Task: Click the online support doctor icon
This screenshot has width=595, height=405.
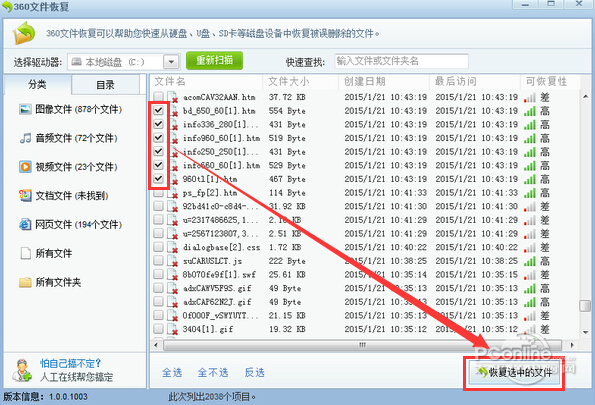Action: coord(21,370)
